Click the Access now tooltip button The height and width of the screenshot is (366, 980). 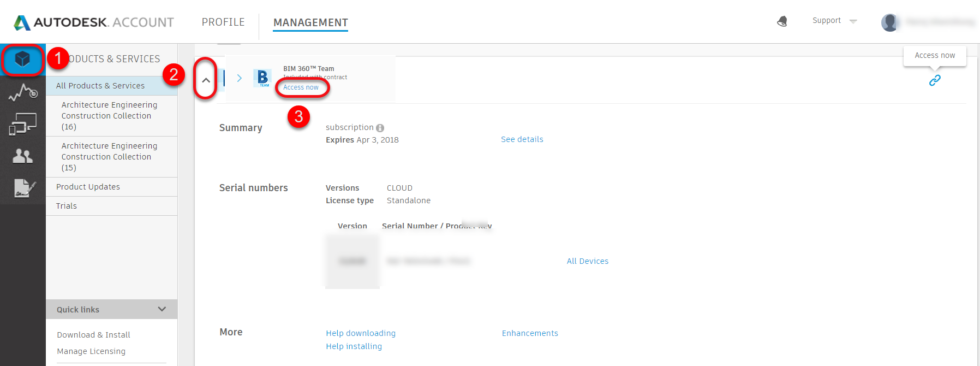pos(935,56)
